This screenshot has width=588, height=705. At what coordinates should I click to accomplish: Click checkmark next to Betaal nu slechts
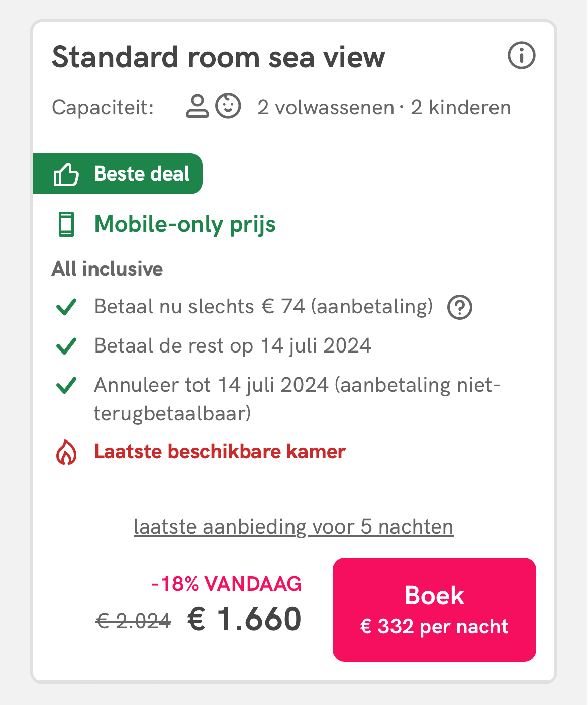coord(66,307)
